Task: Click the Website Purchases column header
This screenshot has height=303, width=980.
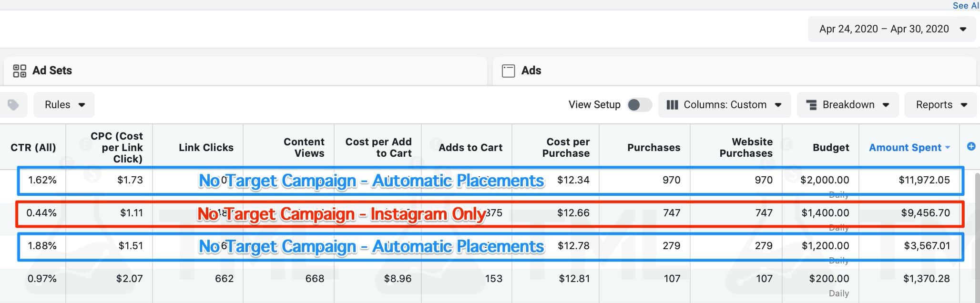Action: [746, 148]
